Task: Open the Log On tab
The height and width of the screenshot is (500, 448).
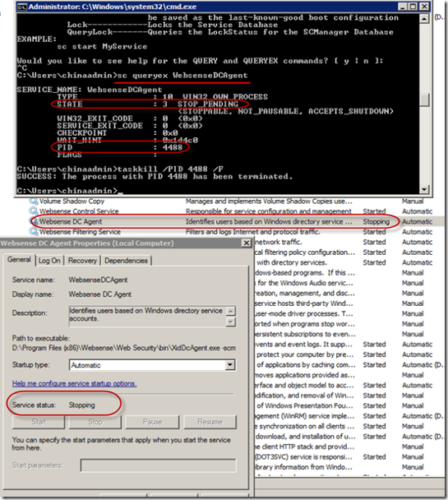Action: point(49,261)
